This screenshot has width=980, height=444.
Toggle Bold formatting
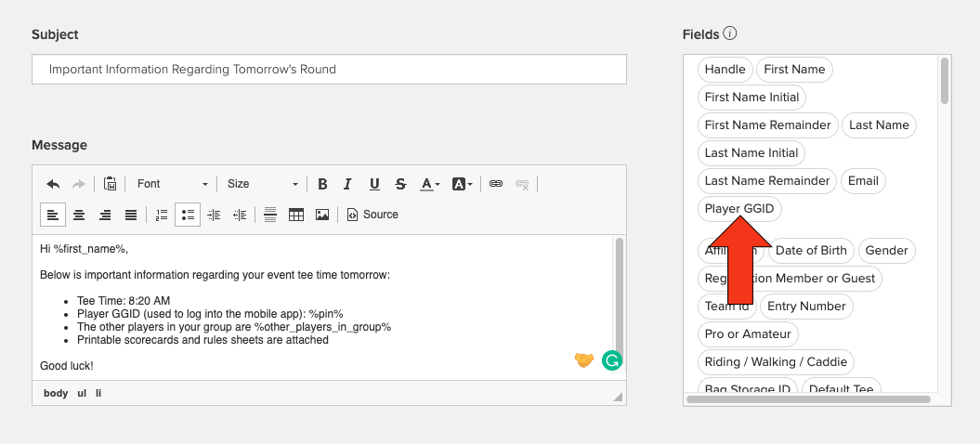point(322,184)
